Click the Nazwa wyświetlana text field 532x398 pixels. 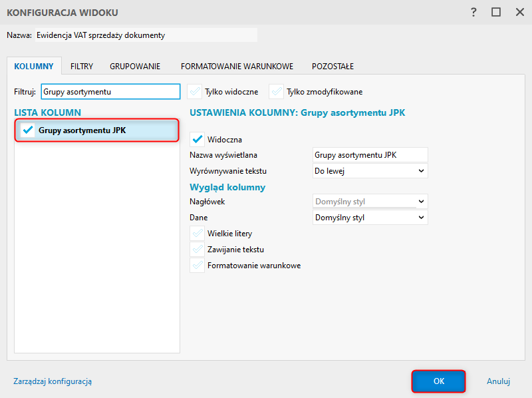coord(370,155)
